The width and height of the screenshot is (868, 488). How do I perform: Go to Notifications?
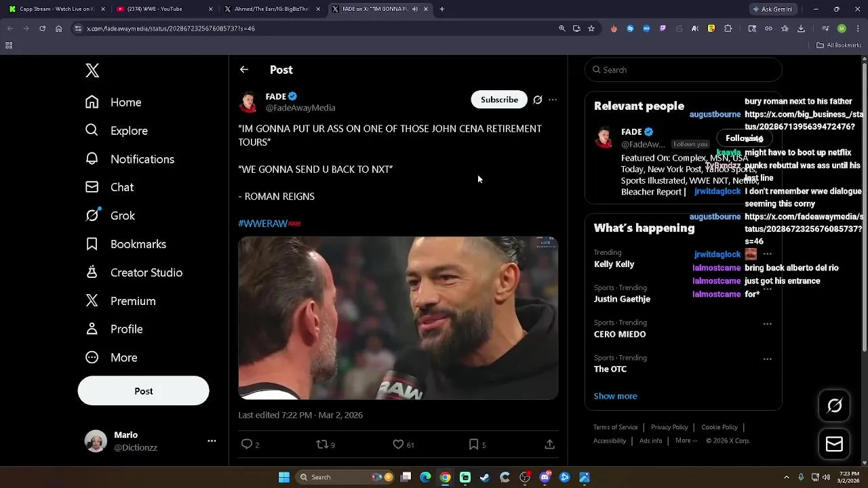[130, 159]
